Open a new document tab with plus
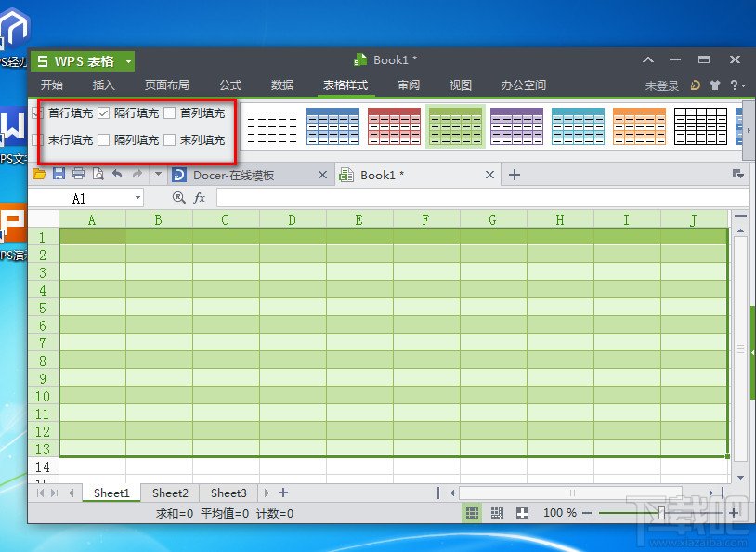 [515, 175]
